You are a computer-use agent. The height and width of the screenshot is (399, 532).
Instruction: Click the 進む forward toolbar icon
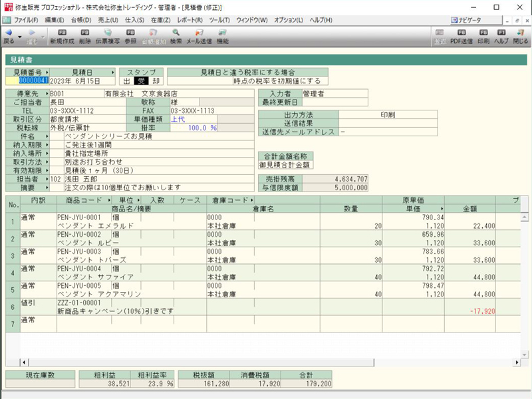coord(32,37)
